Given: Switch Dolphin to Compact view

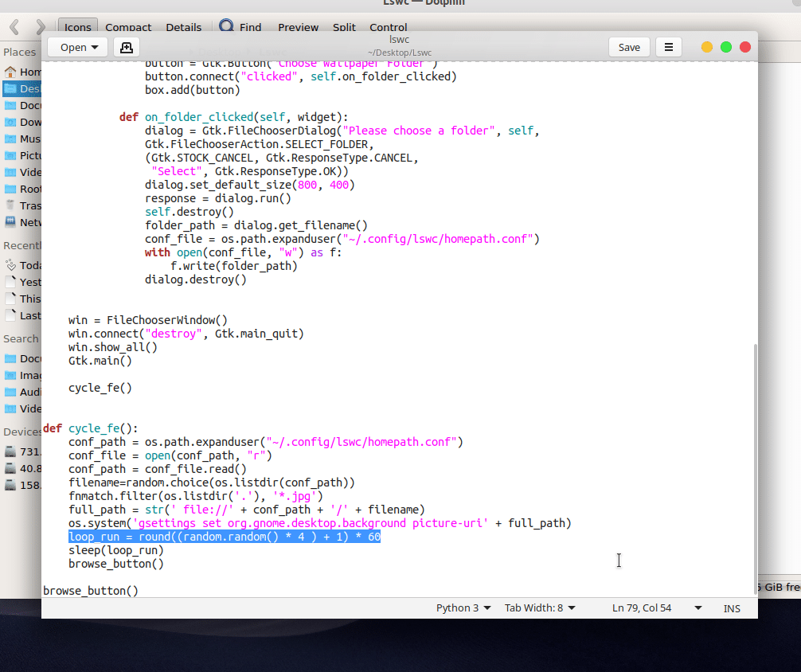Looking at the screenshot, I should [128, 27].
